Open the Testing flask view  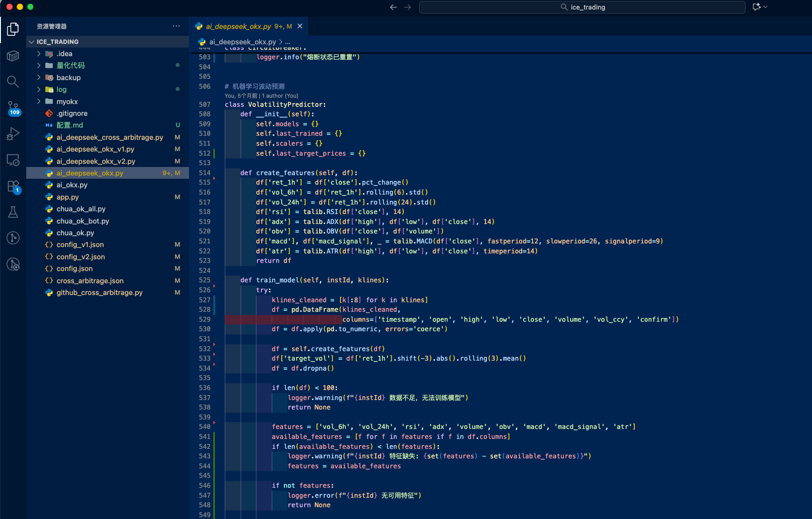click(13, 212)
